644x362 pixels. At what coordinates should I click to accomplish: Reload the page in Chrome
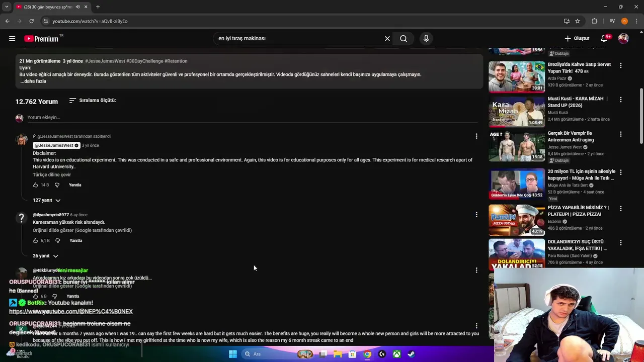[x=31, y=21]
